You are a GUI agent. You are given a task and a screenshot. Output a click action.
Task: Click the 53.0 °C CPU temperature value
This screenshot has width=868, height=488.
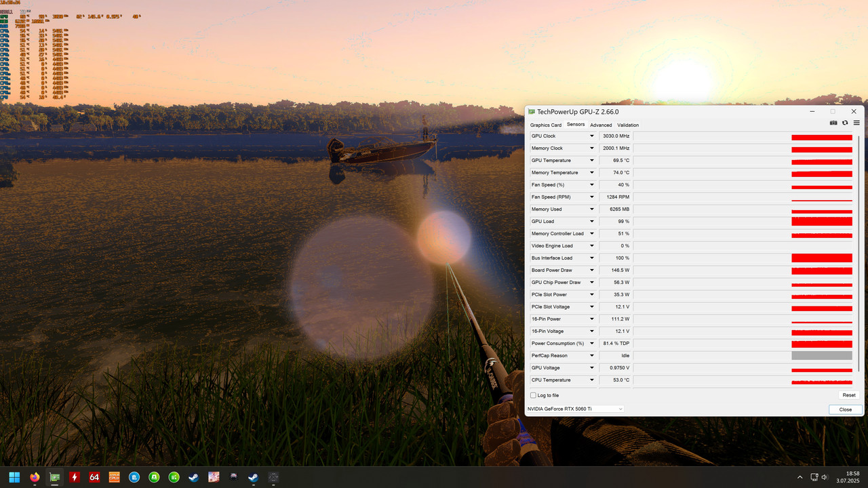616,380
